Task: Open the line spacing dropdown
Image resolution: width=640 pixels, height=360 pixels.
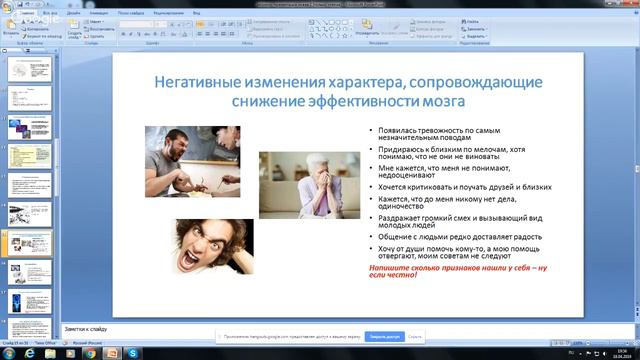Action: click(241, 24)
